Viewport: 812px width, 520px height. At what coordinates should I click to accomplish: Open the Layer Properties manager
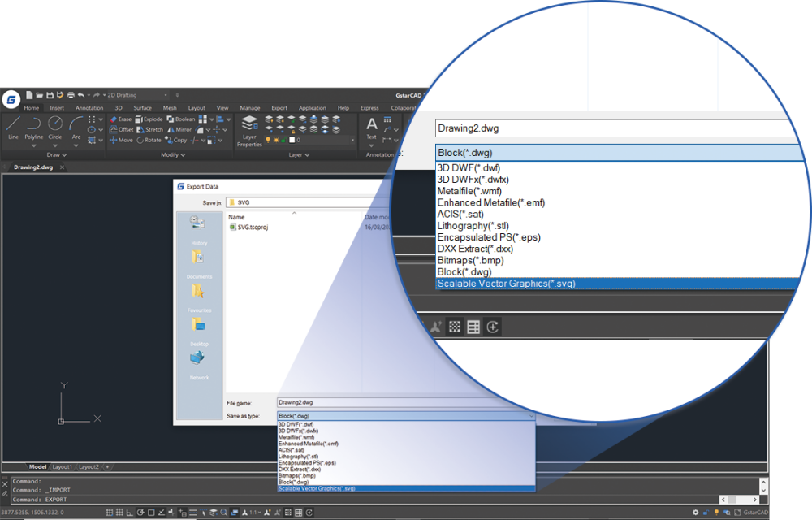point(249,131)
